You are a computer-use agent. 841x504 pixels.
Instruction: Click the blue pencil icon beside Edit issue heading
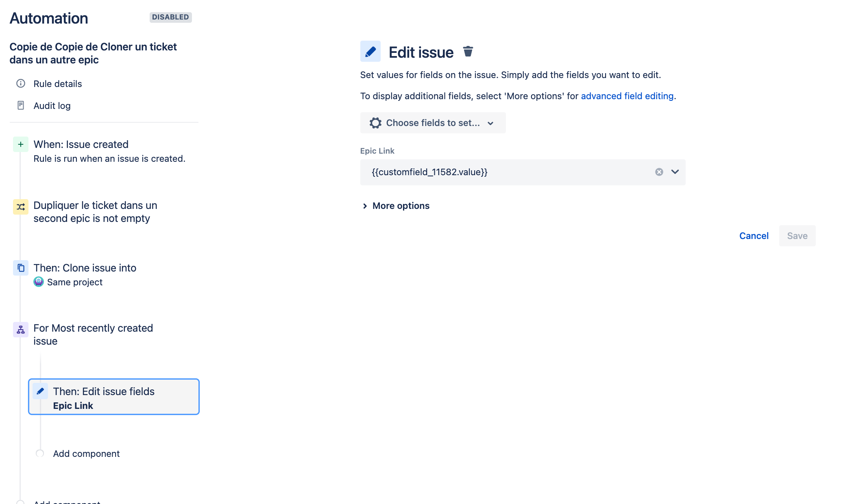(370, 52)
